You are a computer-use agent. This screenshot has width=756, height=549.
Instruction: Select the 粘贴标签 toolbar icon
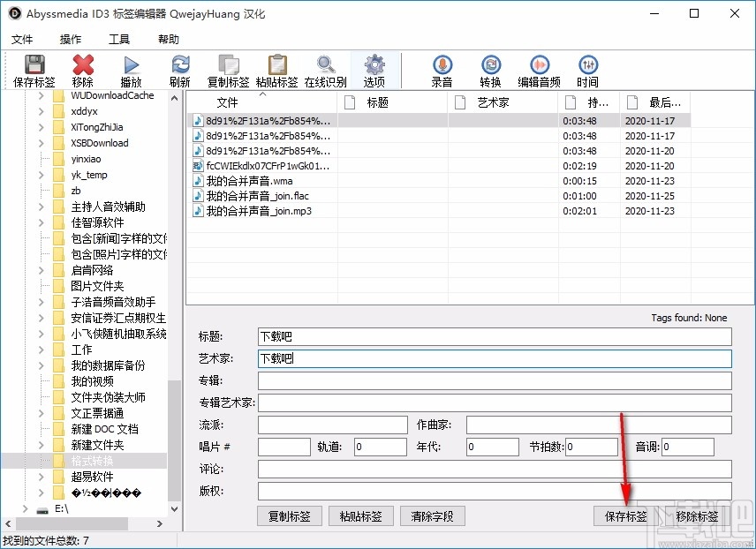276,70
